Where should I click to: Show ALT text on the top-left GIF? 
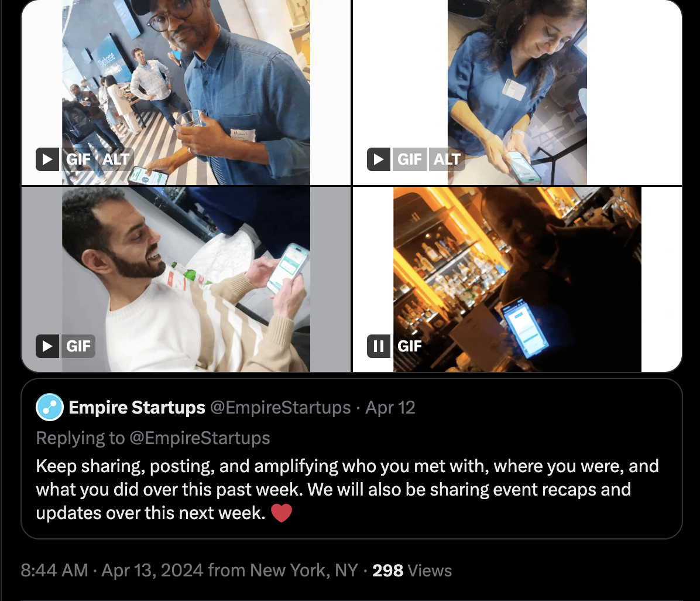point(116,159)
